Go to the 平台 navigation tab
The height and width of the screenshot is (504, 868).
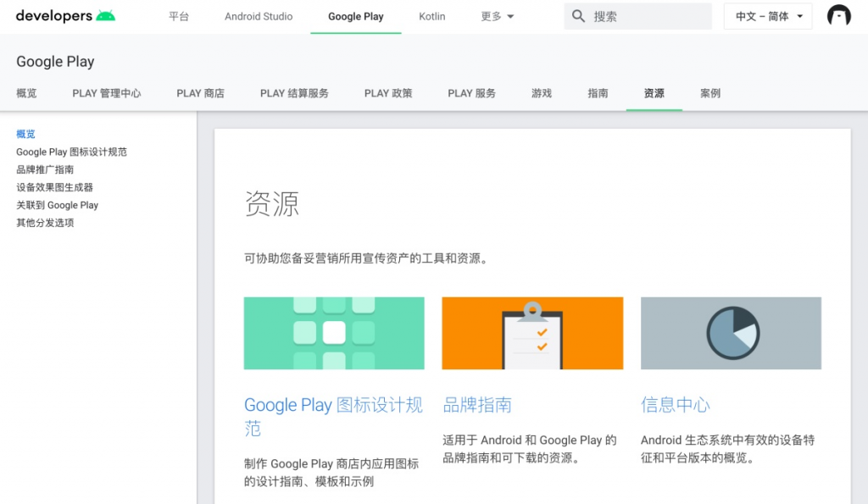coord(179,16)
